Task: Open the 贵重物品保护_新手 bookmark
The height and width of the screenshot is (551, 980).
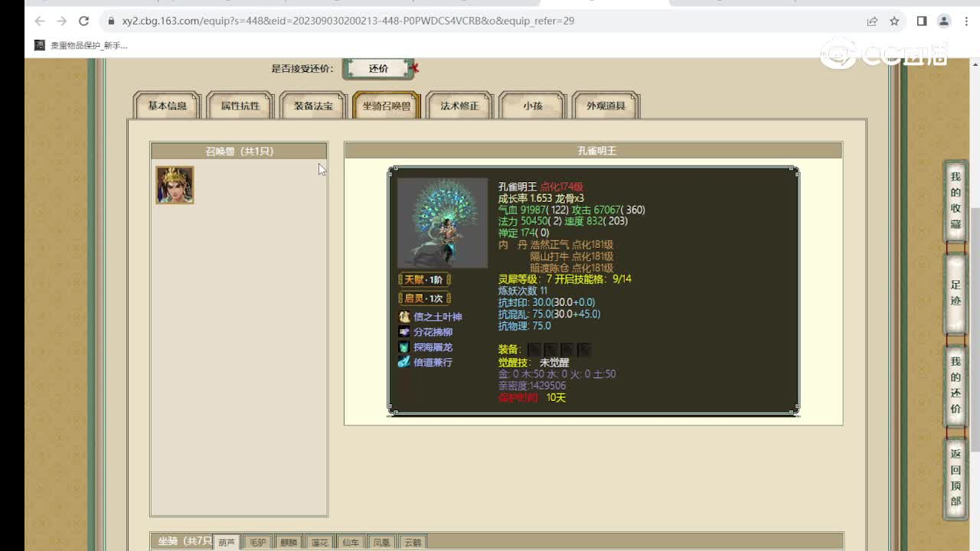Action: pyautogui.click(x=81, y=45)
